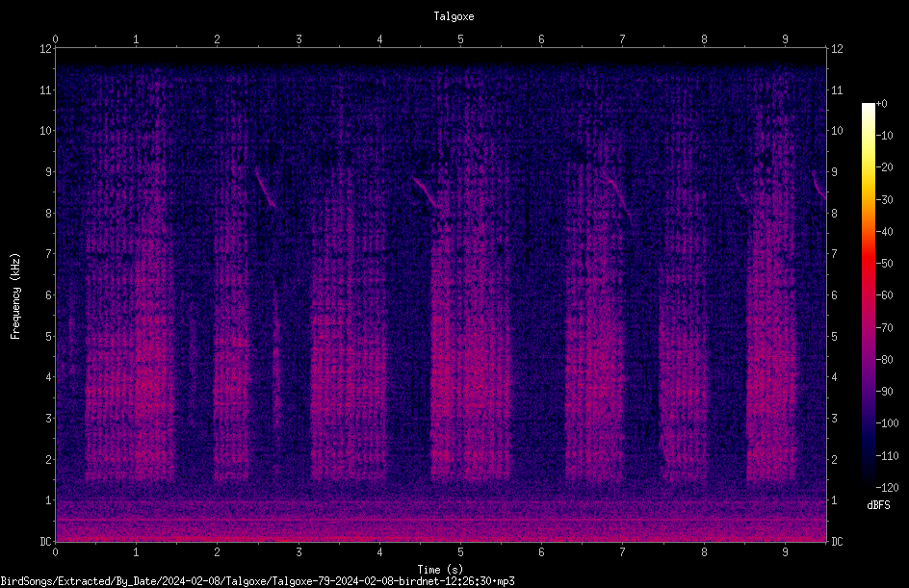Click the 10 kHz label on right axis

(x=837, y=131)
